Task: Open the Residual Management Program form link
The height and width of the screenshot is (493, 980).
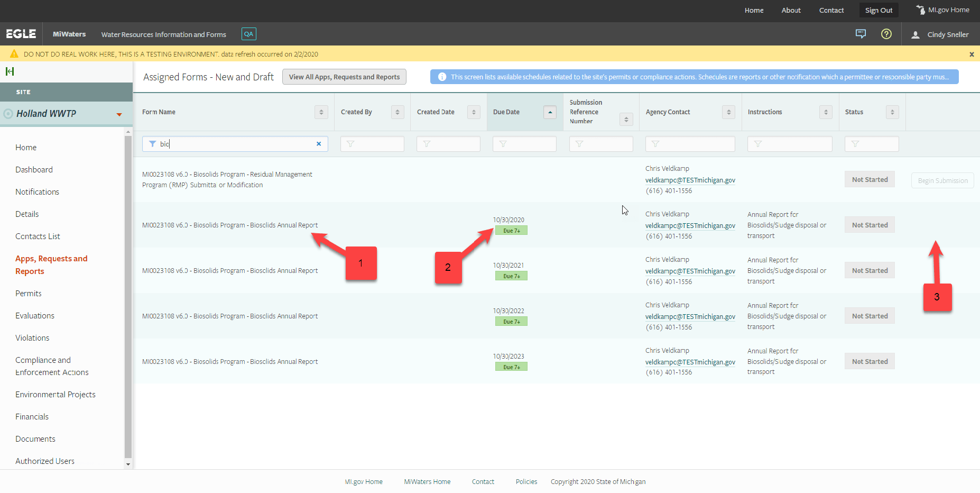Action: 227,180
